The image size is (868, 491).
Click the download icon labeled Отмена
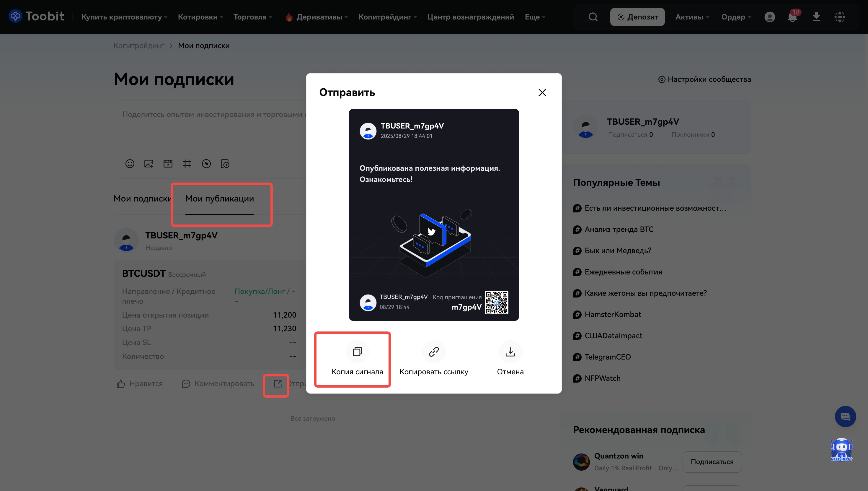coord(510,352)
